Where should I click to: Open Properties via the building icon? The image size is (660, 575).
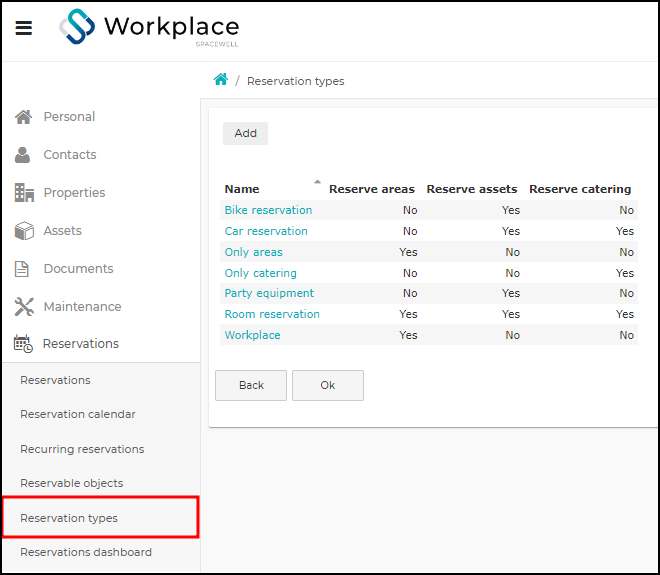point(24,193)
